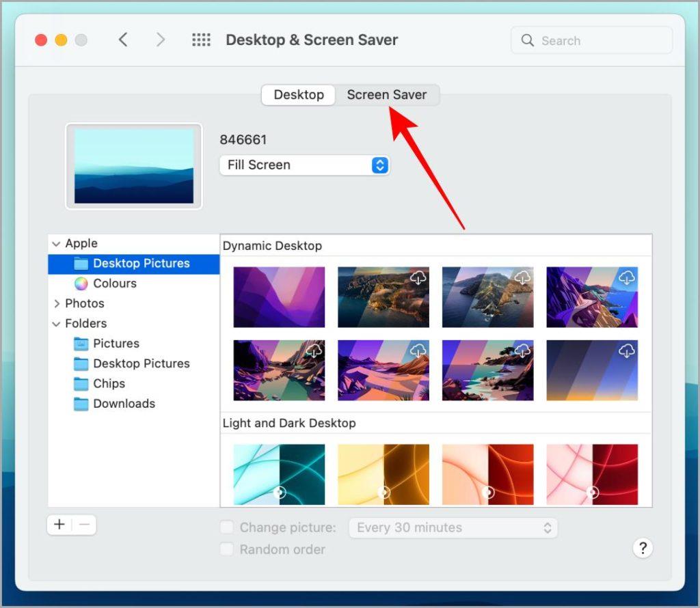
Task: Open the Every 30 minutes dropdown
Action: click(x=453, y=527)
